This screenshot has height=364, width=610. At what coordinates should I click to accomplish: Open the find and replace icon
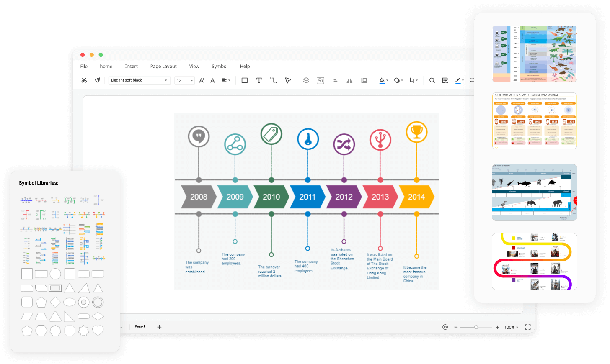pyautogui.click(x=445, y=80)
